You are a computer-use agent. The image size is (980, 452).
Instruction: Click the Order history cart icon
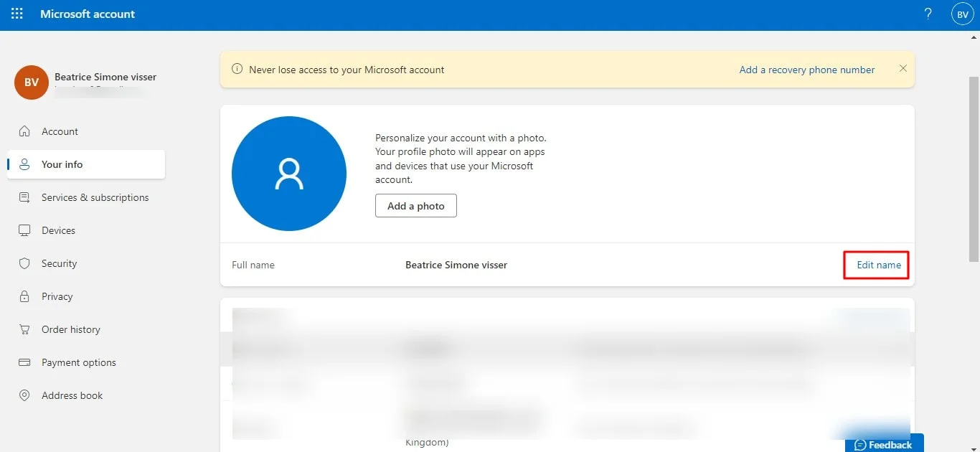25,329
